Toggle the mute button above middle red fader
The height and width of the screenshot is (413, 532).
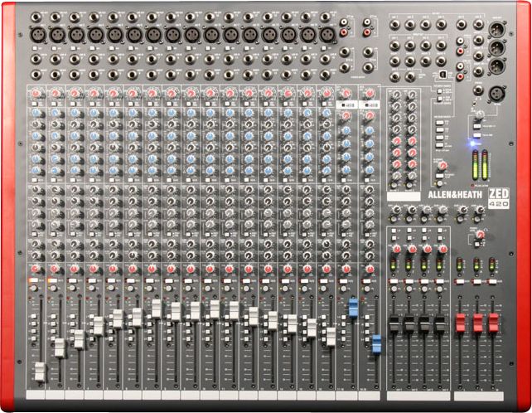click(477, 282)
